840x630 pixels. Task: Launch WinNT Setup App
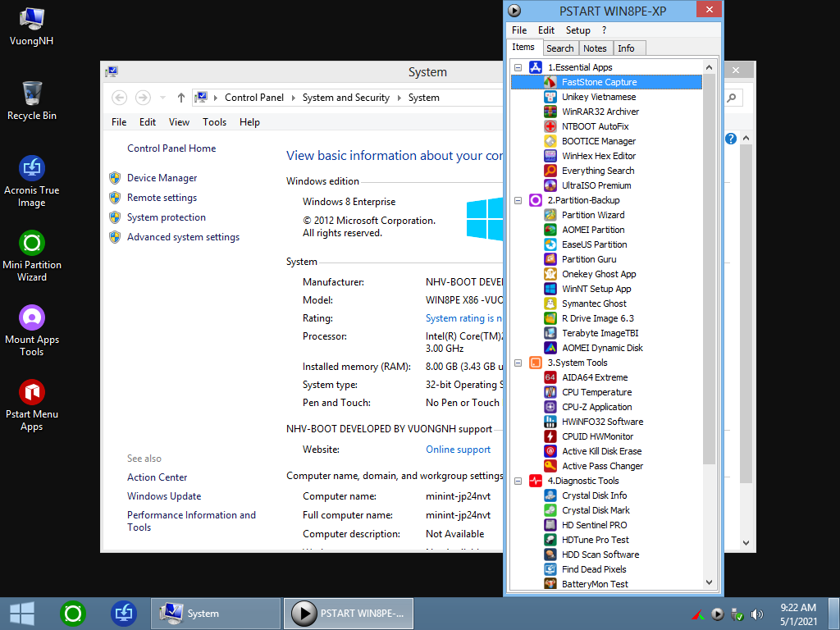596,289
